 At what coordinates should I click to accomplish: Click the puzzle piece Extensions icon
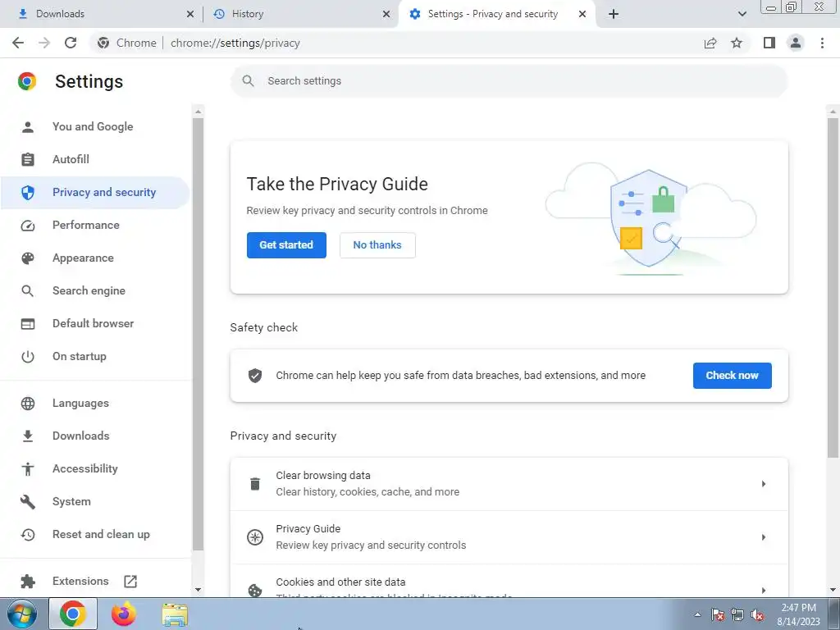(x=27, y=582)
